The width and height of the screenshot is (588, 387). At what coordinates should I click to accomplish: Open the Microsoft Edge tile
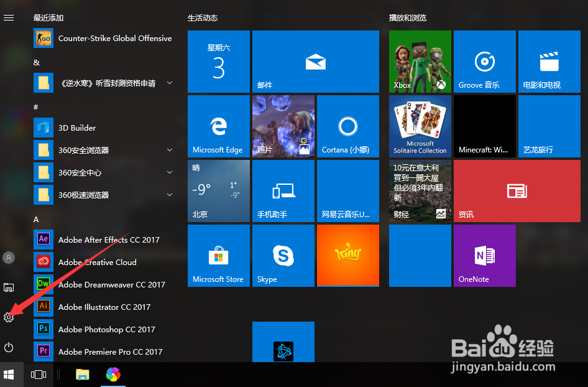point(219,126)
